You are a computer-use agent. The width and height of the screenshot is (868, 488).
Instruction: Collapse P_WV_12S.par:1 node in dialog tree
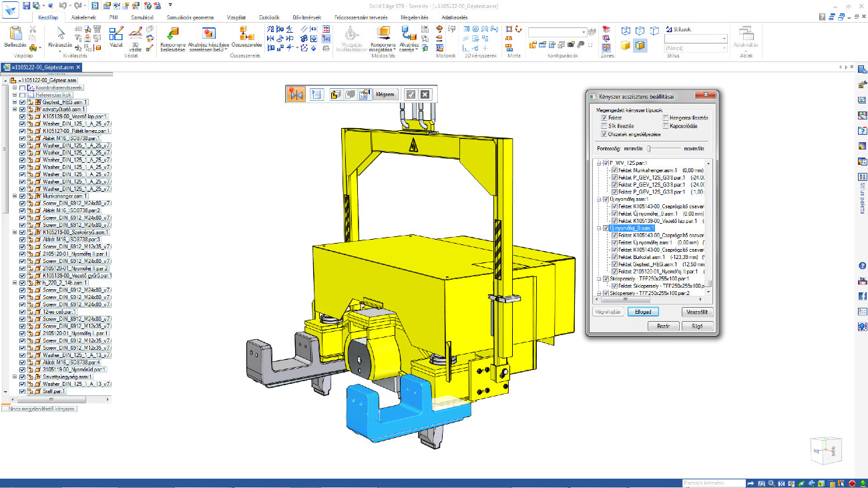[600, 163]
